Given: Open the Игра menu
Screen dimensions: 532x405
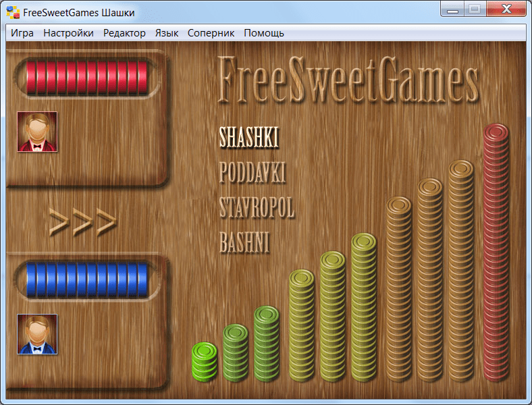Looking at the screenshot, I should pyautogui.click(x=22, y=33).
